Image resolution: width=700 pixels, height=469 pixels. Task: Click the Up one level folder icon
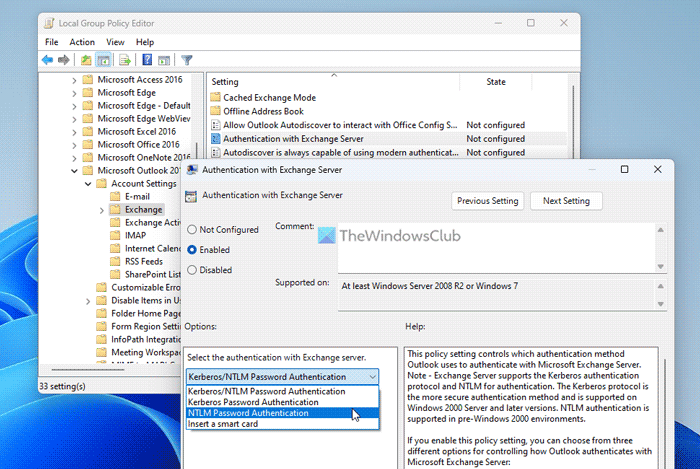[86, 60]
